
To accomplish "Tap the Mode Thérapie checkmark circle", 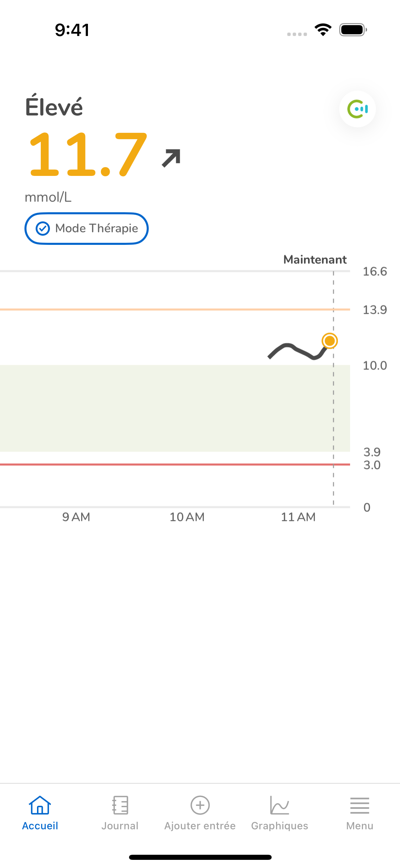I will (x=43, y=229).
